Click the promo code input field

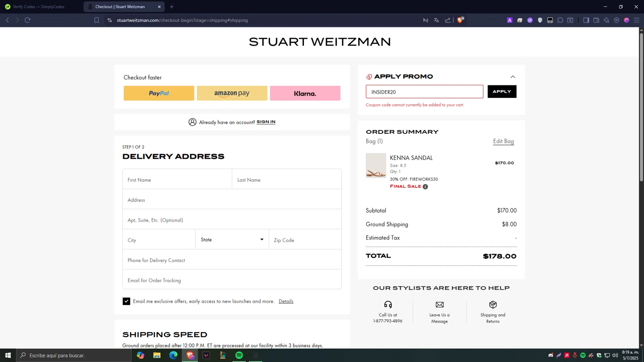(424, 92)
